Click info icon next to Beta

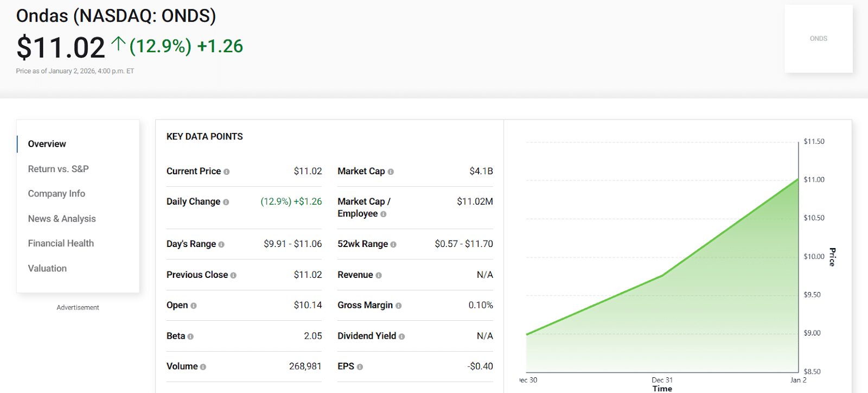190,337
